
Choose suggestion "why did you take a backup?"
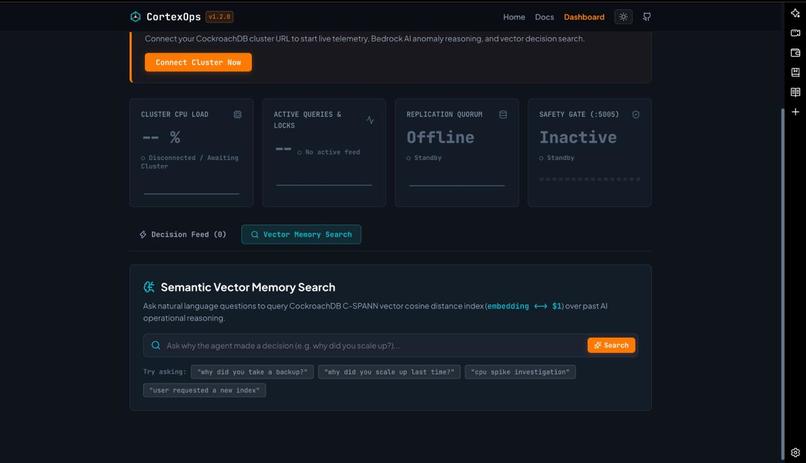pyautogui.click(x=252, y=372)
